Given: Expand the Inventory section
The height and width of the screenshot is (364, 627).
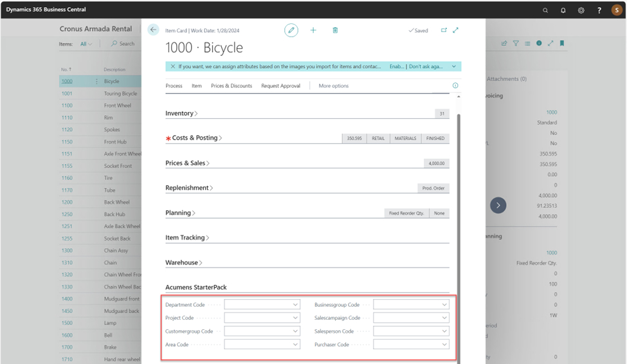Looking at the screenshot, I should pos(181,113).
